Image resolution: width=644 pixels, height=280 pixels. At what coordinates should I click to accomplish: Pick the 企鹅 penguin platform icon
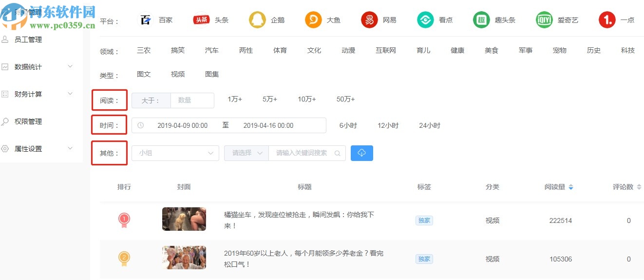pyautogui.click(x=257, y=20)
